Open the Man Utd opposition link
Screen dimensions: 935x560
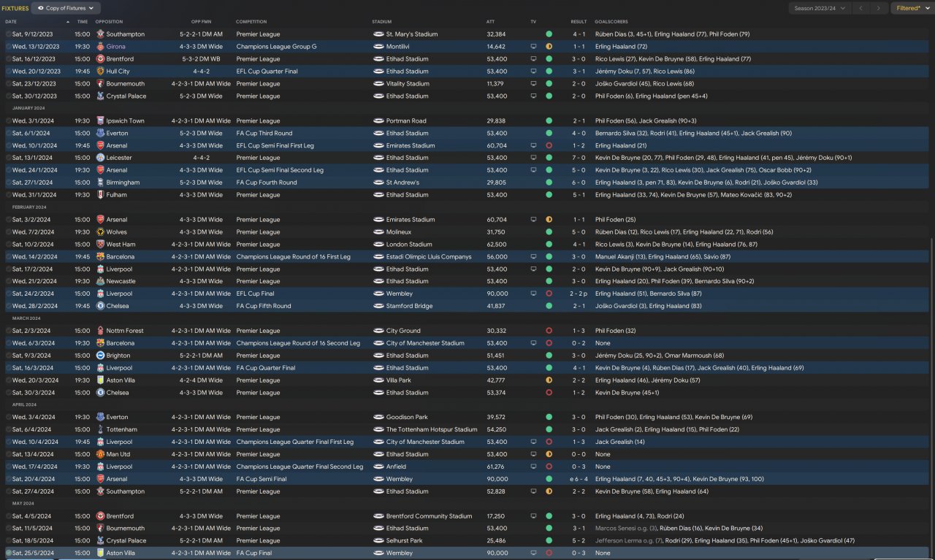[x=118, y=454]
